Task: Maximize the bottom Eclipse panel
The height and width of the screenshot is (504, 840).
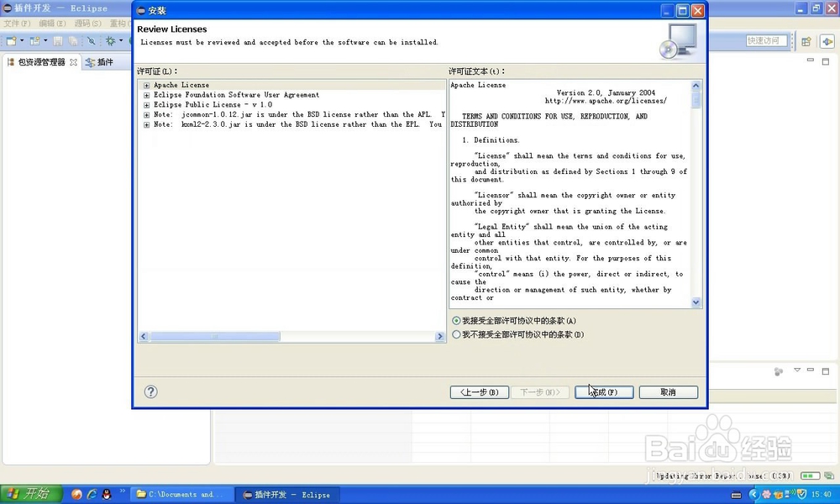Action: pos(826,370)
